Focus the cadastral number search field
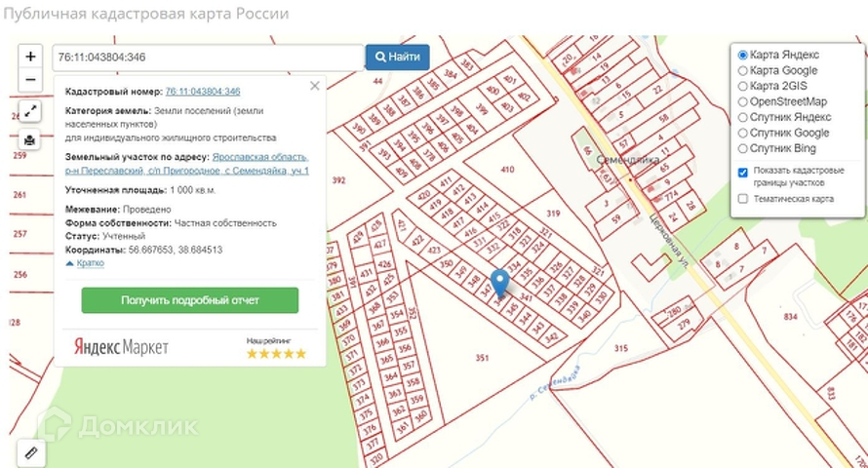The image size is (868, 468). coord(208,57)
